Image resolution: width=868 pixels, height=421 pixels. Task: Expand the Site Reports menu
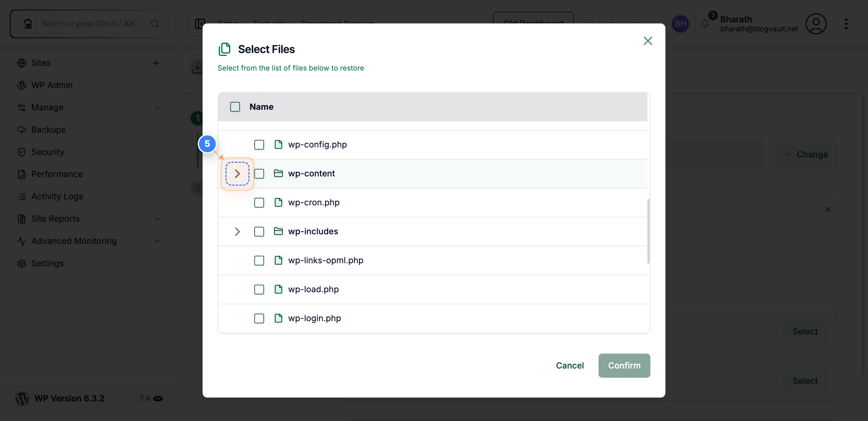[x=157, y=219]
